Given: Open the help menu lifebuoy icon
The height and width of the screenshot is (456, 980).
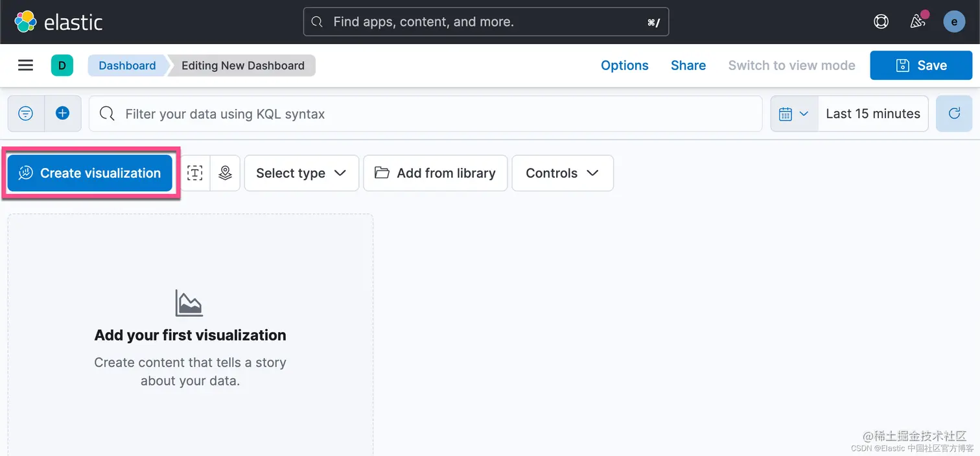Looking at the screenshot, I should (x=881, y=22).
